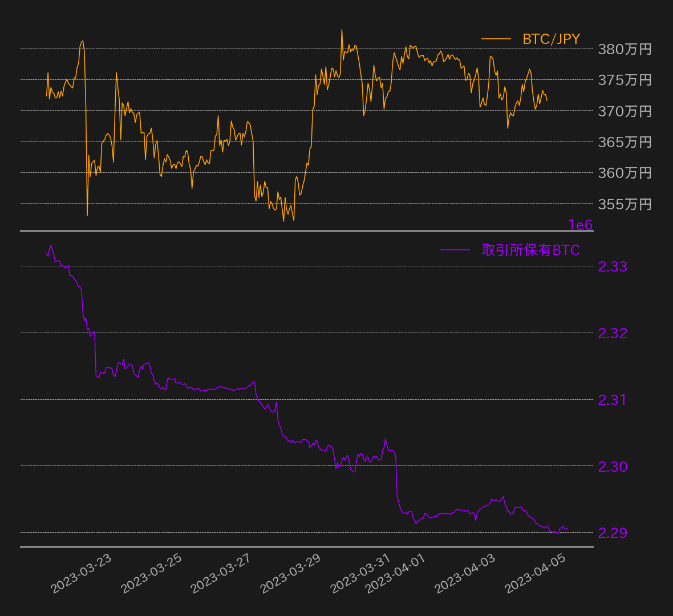Image resolution: width=673 pixels, height=616 pixels.
Task: Click the BTC/JPY legend label
Action: click(x=551, y=39)
